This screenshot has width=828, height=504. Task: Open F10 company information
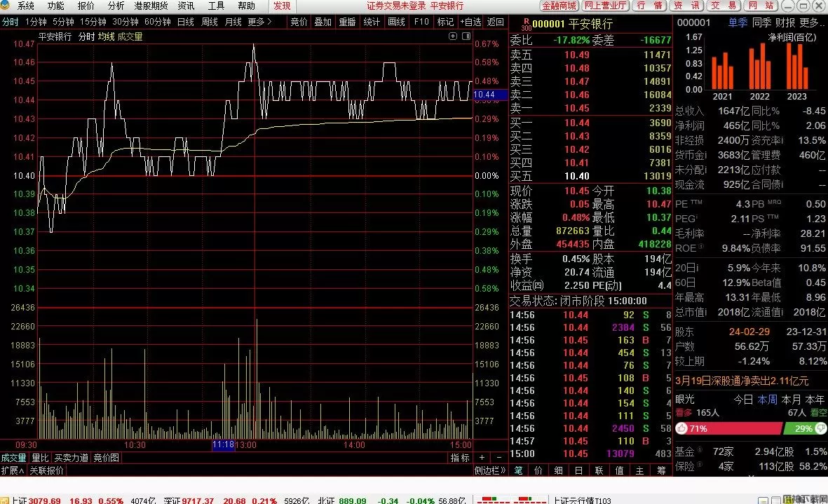tap(421, 22)
